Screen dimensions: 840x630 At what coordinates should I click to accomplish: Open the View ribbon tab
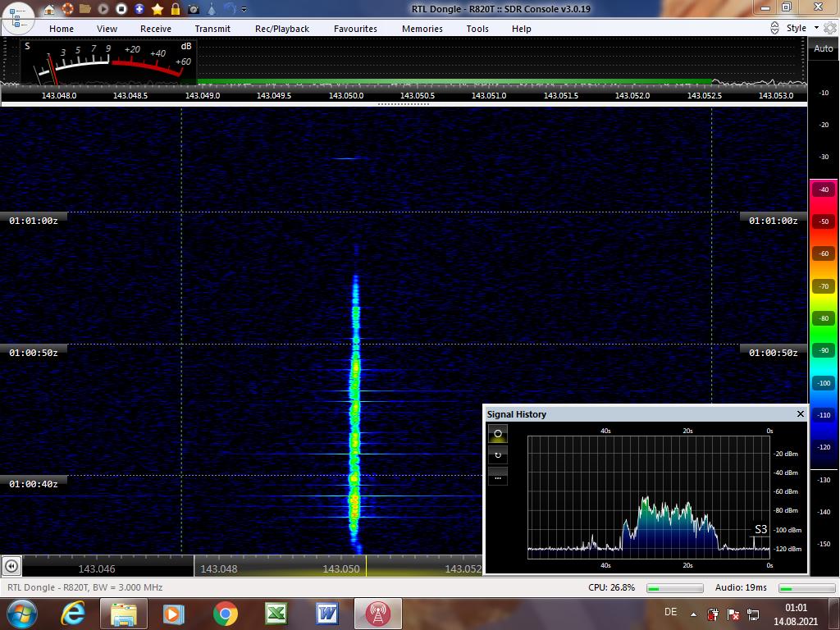click(107, 29)
